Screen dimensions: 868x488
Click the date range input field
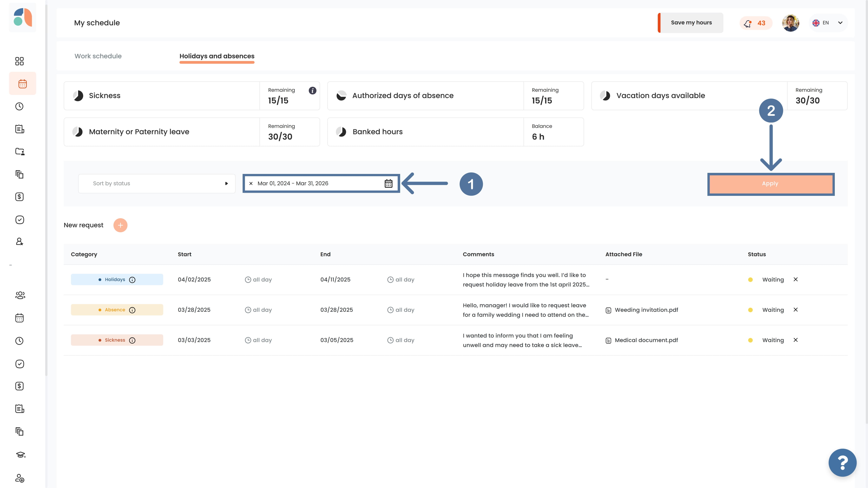(x=321, y=183)
